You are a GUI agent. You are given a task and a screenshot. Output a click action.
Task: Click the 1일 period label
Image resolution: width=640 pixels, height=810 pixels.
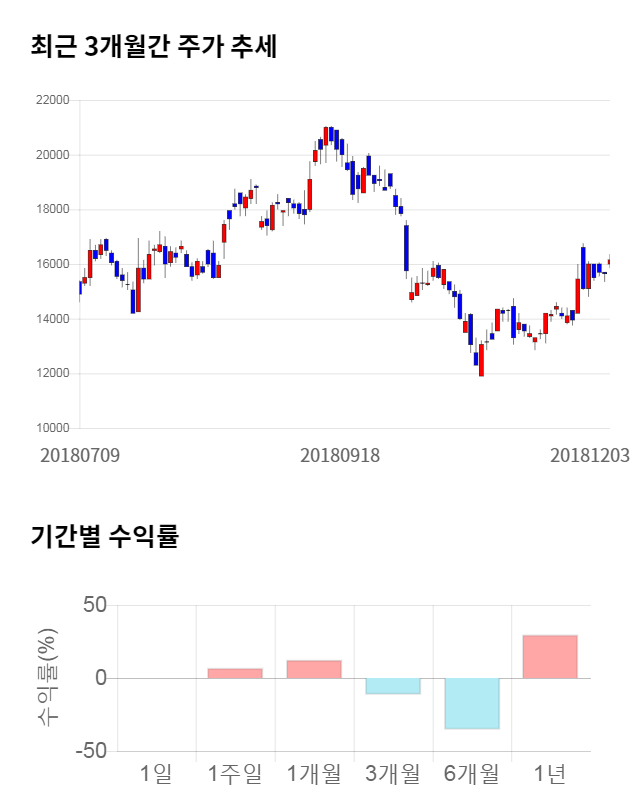click(156, 773)
